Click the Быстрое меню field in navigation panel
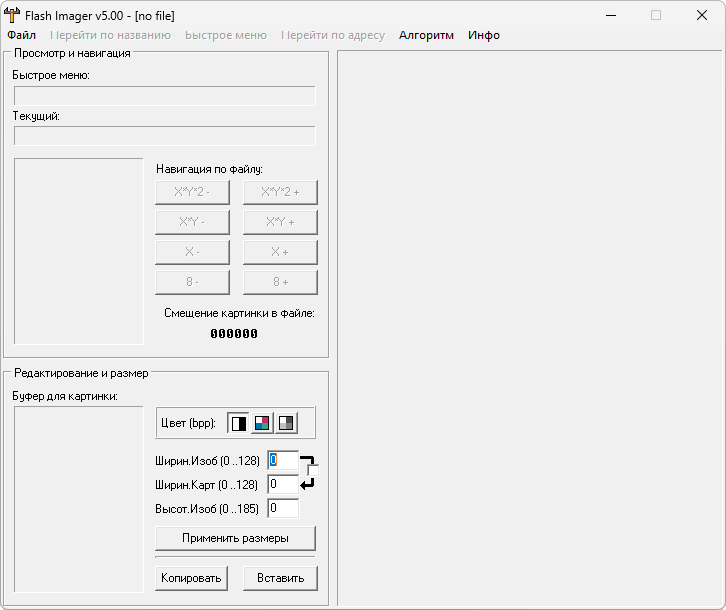The width and height of the screenshot is (726, 610). [165, 96]
